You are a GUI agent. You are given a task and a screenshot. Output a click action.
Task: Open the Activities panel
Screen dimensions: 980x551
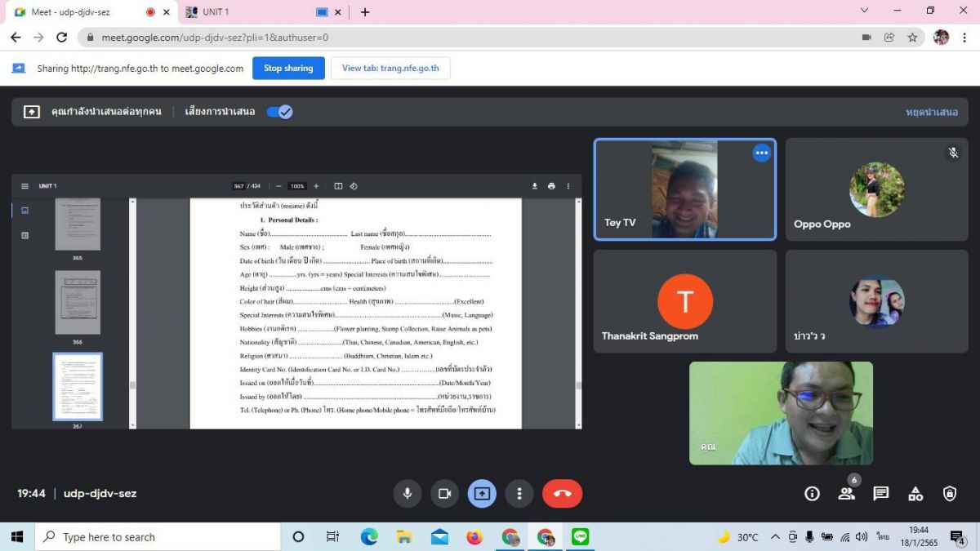pyautogui.click(x=915, y=494)
